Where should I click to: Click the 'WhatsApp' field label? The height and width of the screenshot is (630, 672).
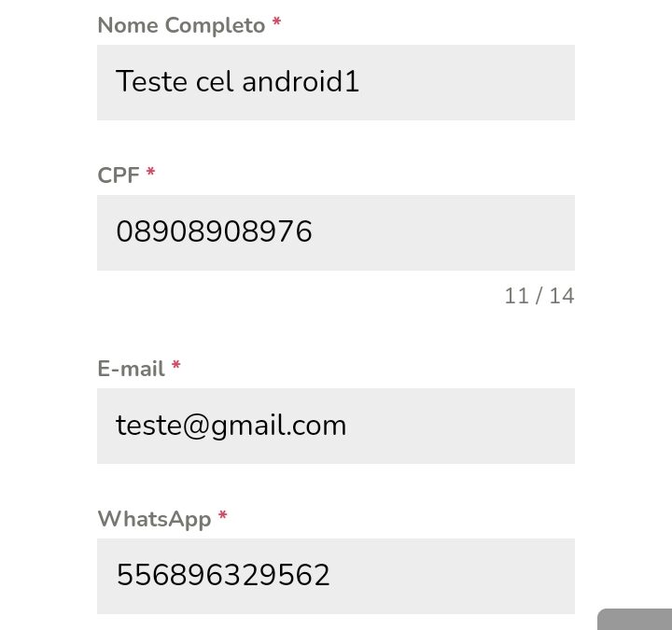coord(154,519)
